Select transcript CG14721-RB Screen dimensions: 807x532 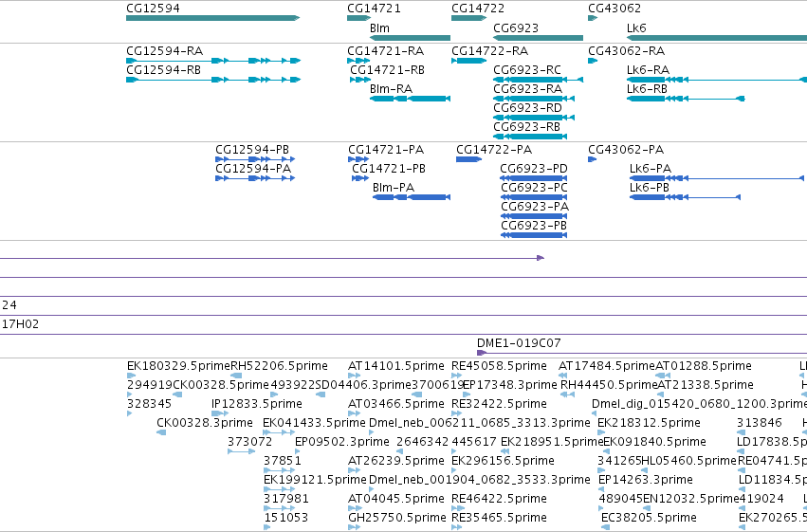tap(360, 80)
